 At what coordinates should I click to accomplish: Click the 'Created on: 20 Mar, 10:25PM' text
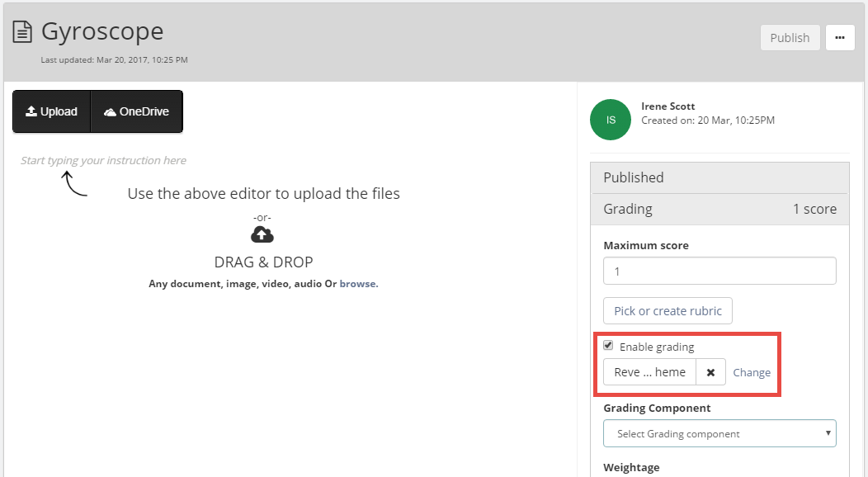pos(708,120)
